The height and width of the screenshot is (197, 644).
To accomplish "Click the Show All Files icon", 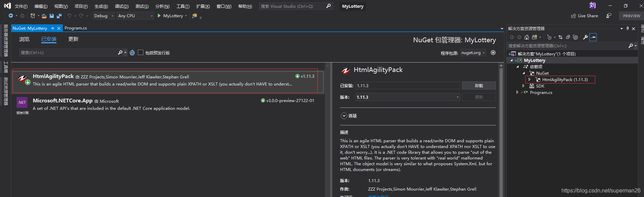I will pos(575,37).
